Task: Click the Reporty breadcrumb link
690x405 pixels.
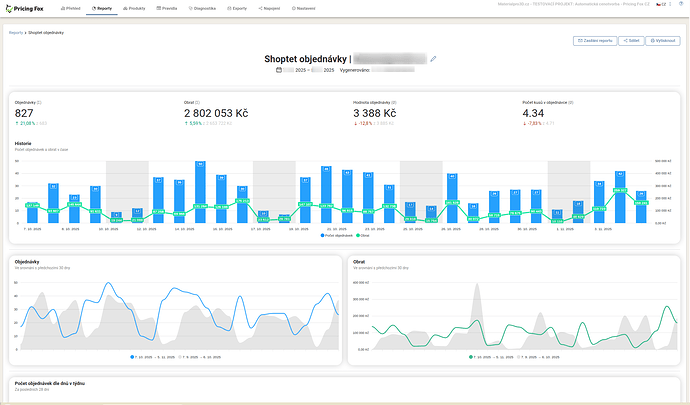Action: coord(16,32)
